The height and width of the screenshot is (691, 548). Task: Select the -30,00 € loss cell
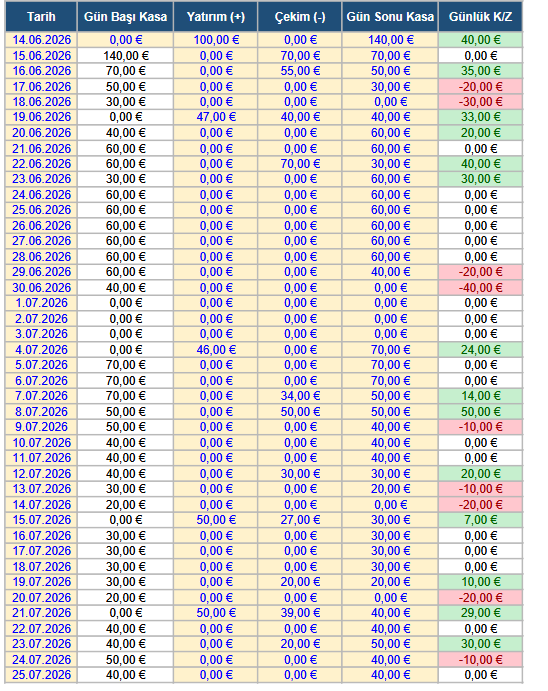pyautogui.click(x=480, y=102)
